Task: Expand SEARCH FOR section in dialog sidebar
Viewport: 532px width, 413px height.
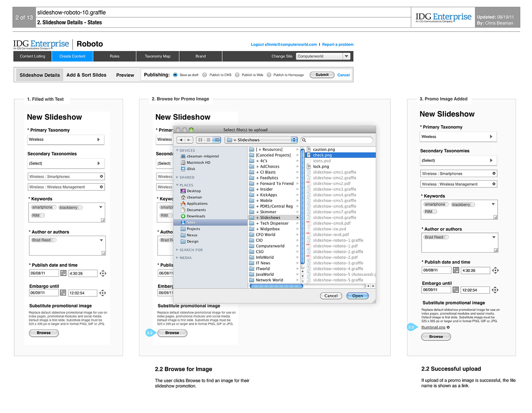Action: pyautogui.click(x=177, y=250)
